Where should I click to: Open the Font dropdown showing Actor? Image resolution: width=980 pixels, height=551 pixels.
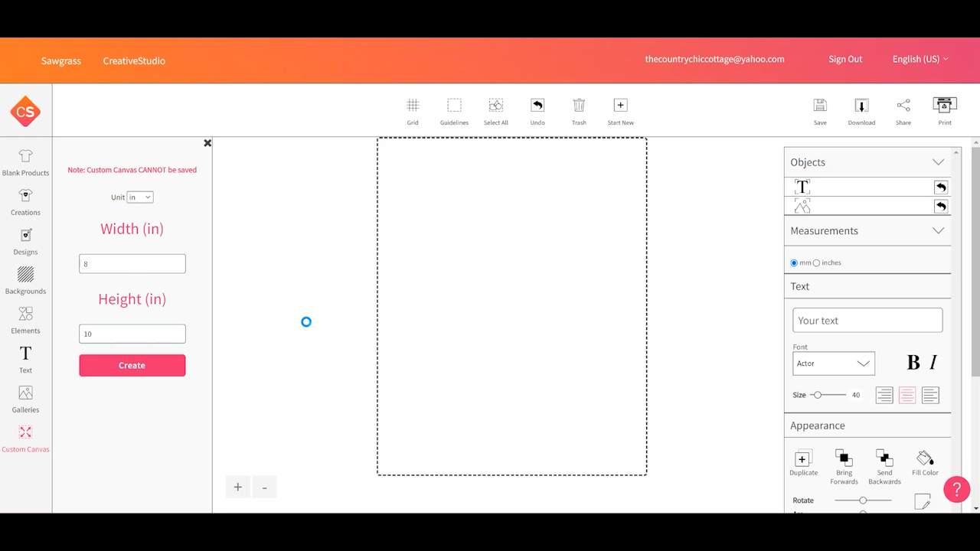[834, 364]
